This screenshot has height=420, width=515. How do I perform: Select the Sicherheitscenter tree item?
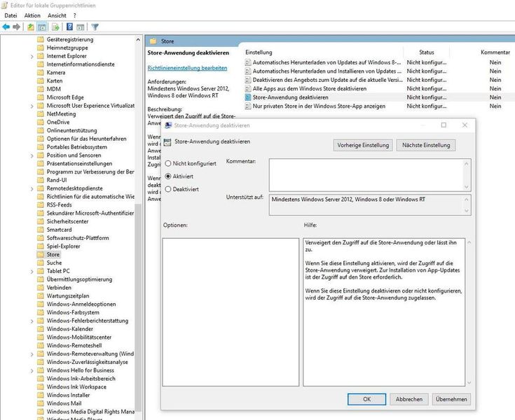[67, 221]
